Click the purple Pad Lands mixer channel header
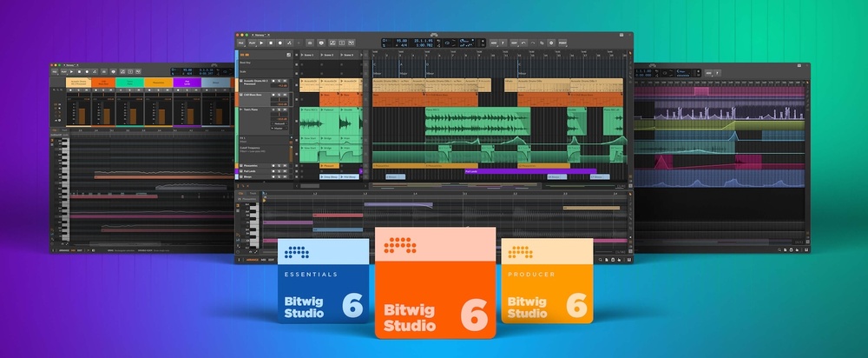 pyautogui.click(x=187, y=83)
